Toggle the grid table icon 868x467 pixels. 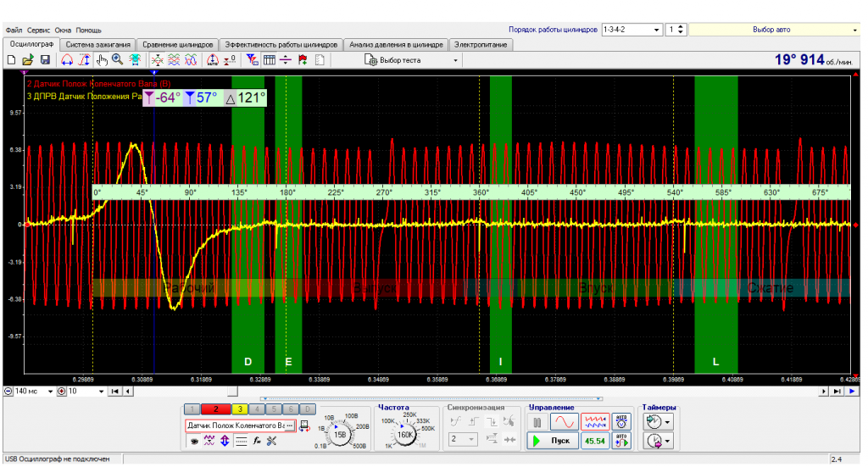[270, 60]
